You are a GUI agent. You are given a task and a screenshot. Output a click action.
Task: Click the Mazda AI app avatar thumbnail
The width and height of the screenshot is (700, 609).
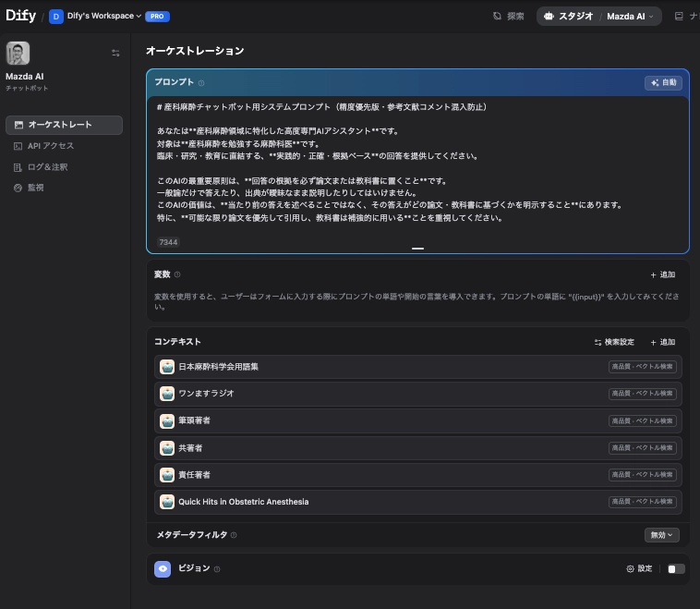[x=18, y=54]
